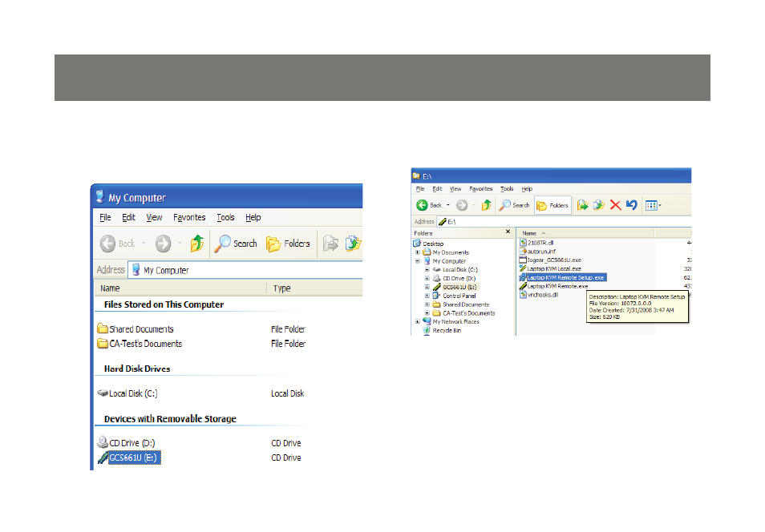Open View menu in My Computer window

pyautogui.click(x=154, y=217)
